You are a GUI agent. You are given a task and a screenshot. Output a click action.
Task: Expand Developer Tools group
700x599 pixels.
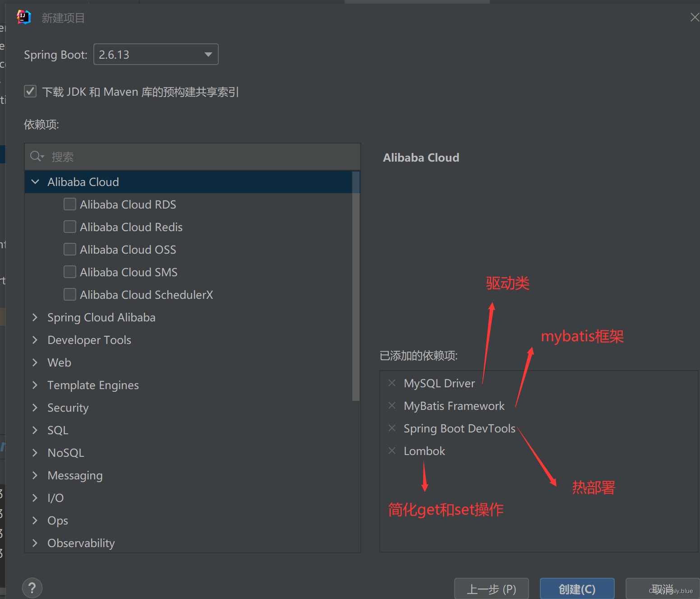(x=35, y=340)
